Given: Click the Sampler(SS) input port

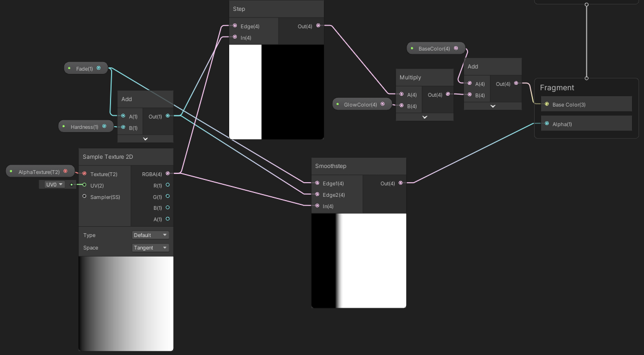Looking at the screenshot, I should 84,196.
